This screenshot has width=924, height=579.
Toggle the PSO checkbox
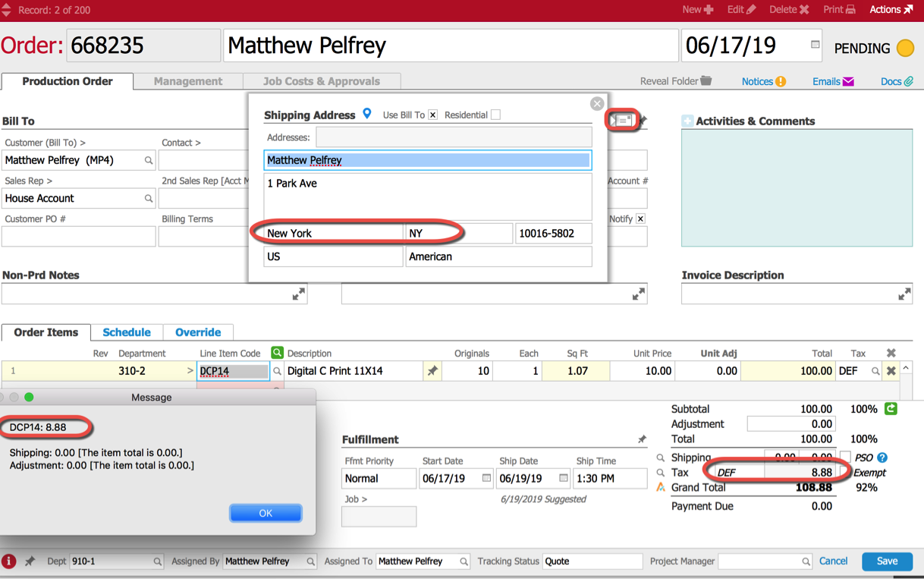(x=845, y=458)
